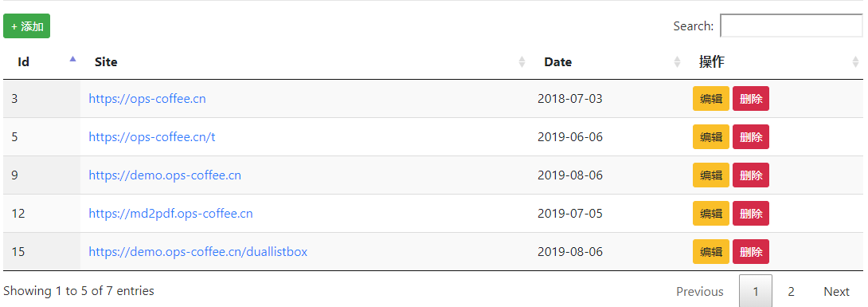Sort by 操作 column sort arrows
This screenshot has width=868, height=307.
(856, 62)
